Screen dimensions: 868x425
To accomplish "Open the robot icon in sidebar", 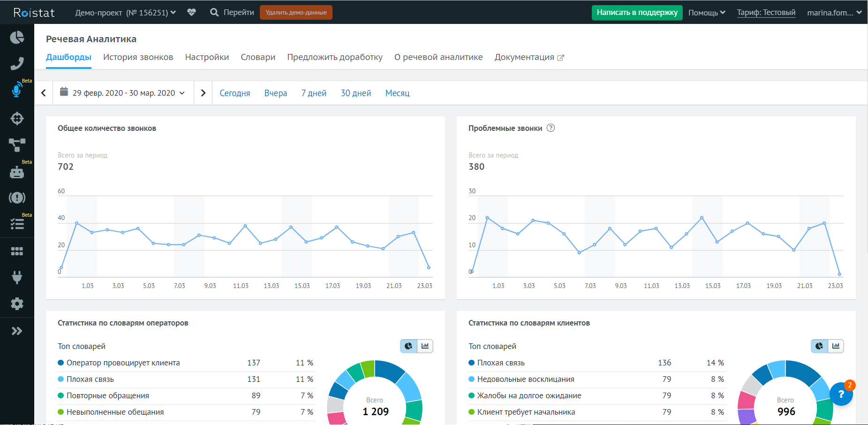I will [x=17, y=172].
